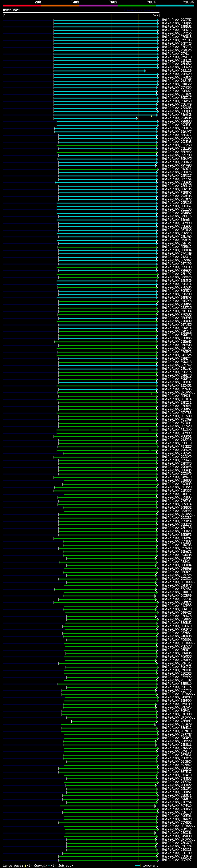This screenshot has width=197, height=868.
Task: Click hit label UniRef100_Q42129
Action: (x=176, y=71)
